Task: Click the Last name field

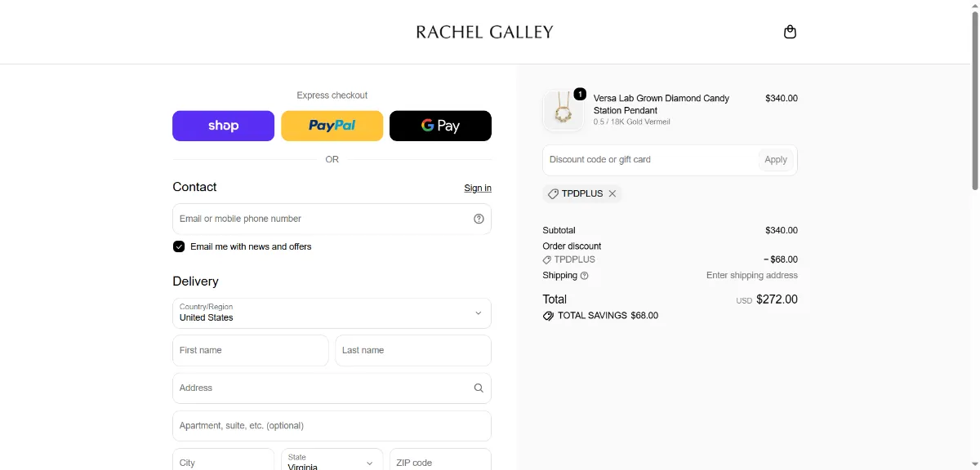Action: tap(413, 351)
